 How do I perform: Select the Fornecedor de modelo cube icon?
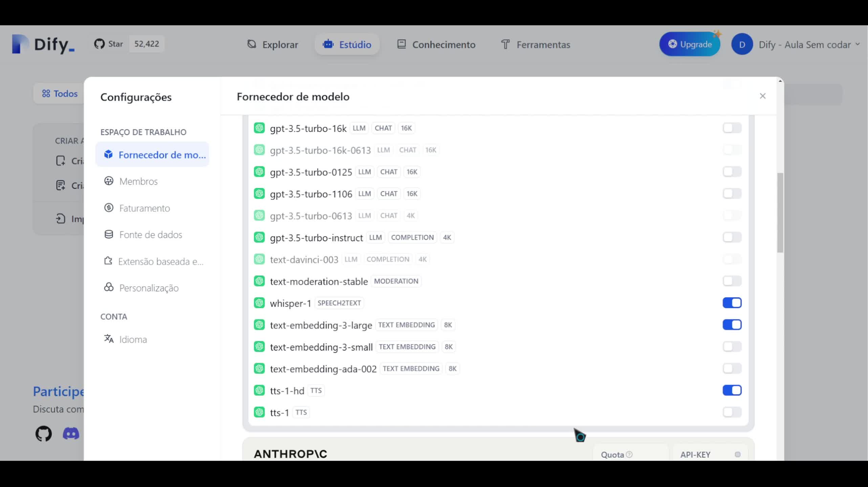108,154
